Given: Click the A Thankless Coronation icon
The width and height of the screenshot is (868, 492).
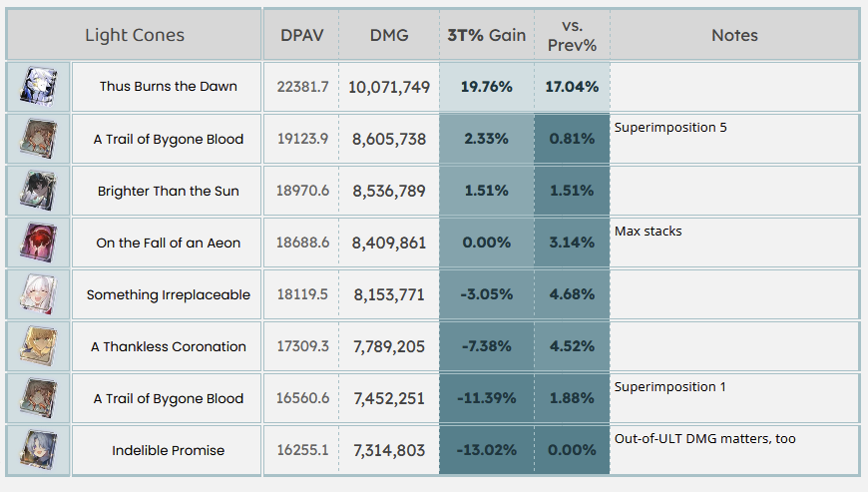Looking at the screenshot, I should pyautogui.click(x=38, y=346).
